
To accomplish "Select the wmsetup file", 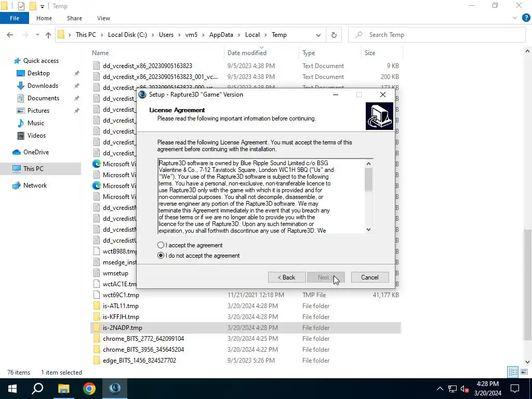I will pos(115,273).
